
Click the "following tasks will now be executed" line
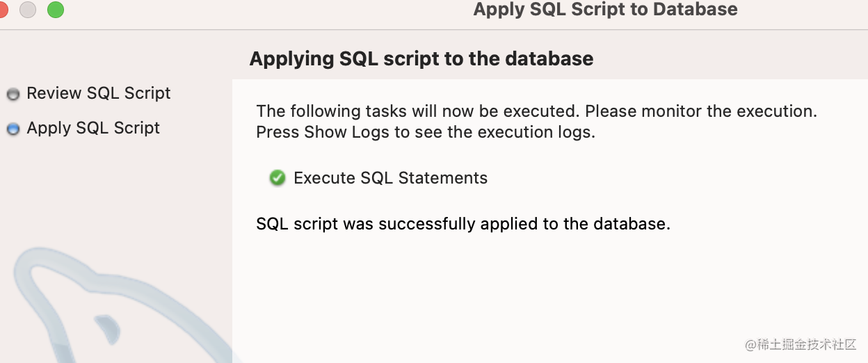pyautogui.click(x=536, y=111)
